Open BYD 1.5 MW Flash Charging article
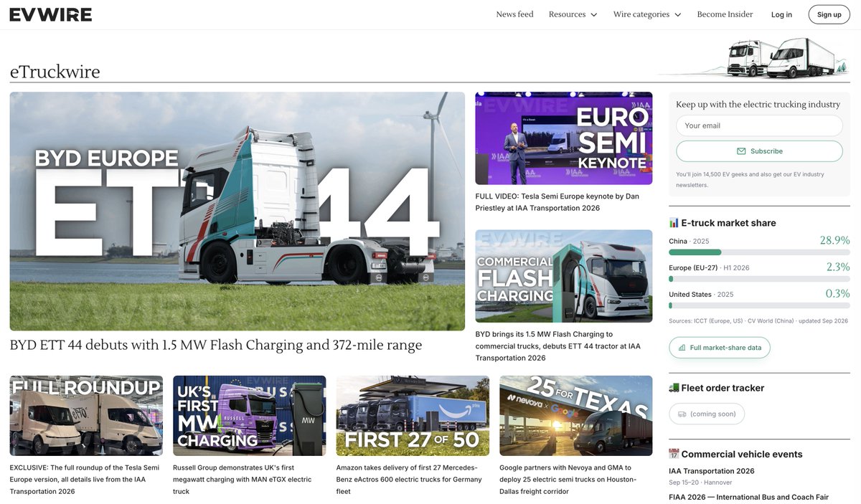 557,346
